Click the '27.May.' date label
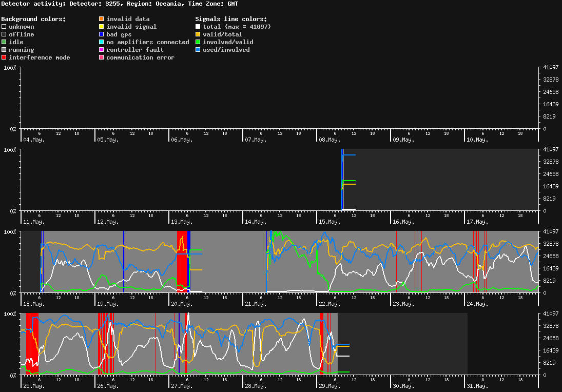The image size is (562, 392). pos(182,386)
